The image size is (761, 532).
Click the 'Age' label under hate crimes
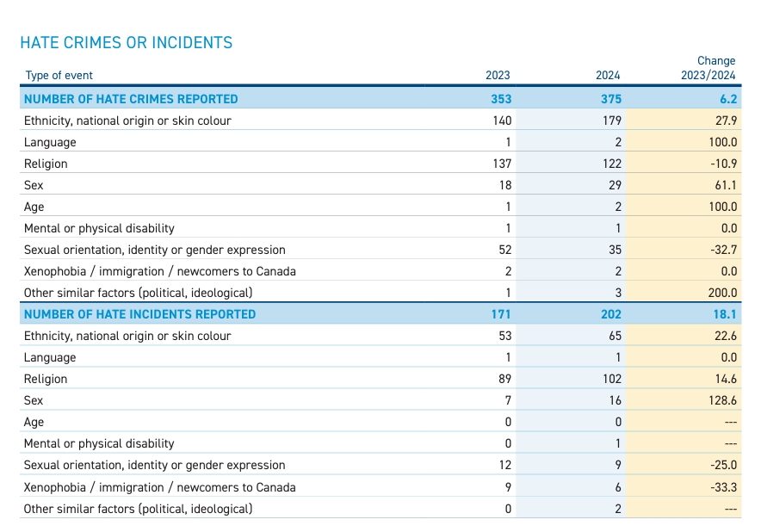(34, 207)
